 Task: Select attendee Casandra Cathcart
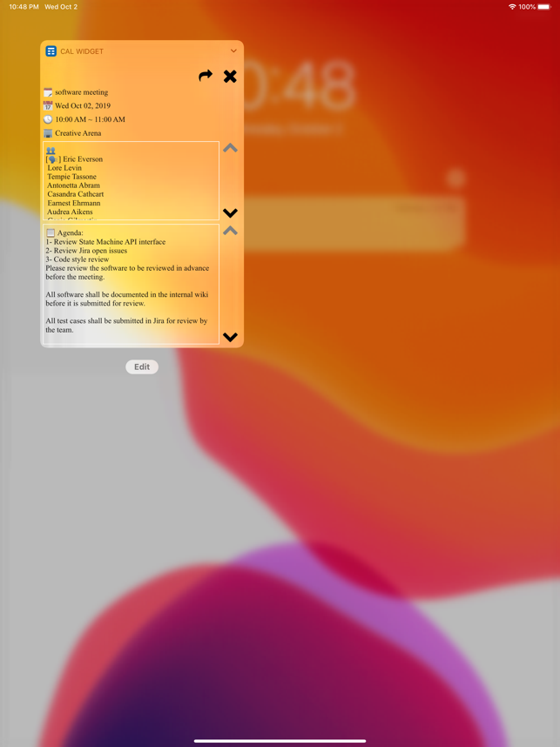click(75, 194)
